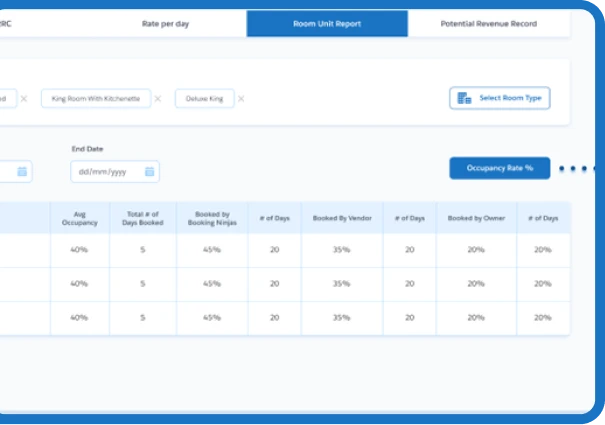Select the Deluxe King chip
The image size is (605, 425).
tap(204, 99)
